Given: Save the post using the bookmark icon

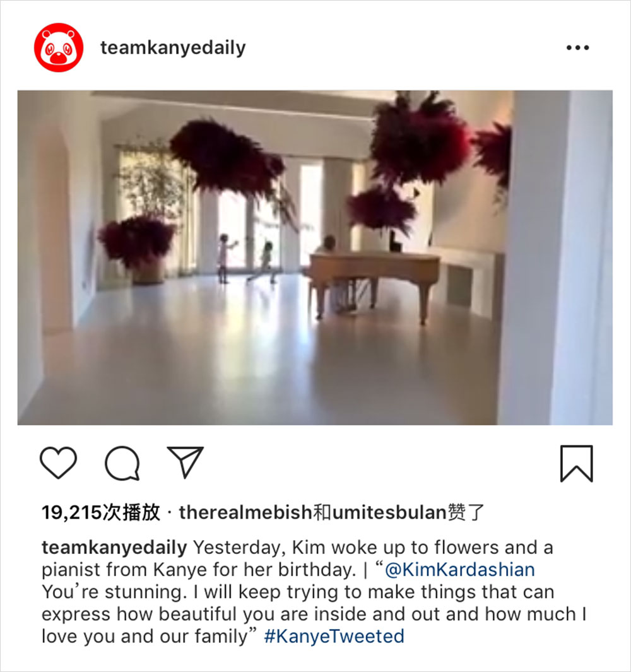Looking at the screenshot, I should [577, 463].
